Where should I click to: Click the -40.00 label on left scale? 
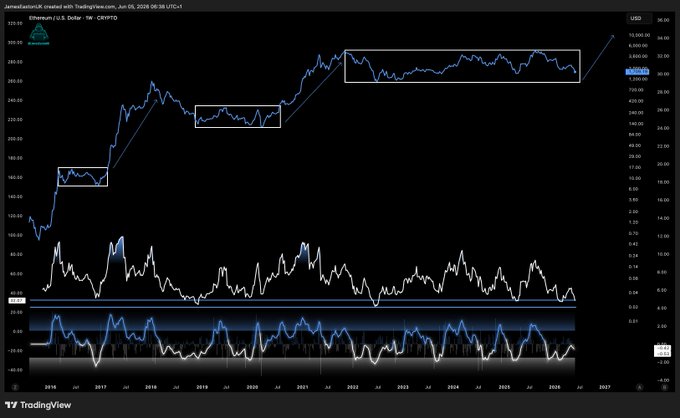(15, 370)
